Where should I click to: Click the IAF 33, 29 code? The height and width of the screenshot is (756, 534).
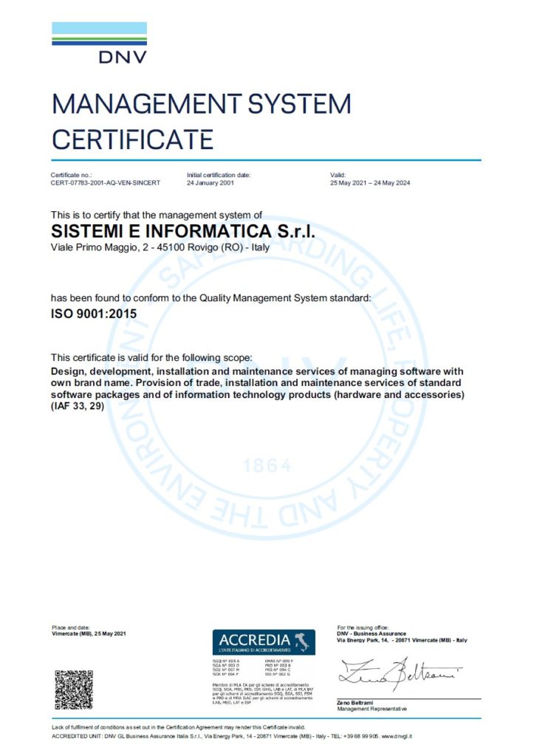click(77, 406)
